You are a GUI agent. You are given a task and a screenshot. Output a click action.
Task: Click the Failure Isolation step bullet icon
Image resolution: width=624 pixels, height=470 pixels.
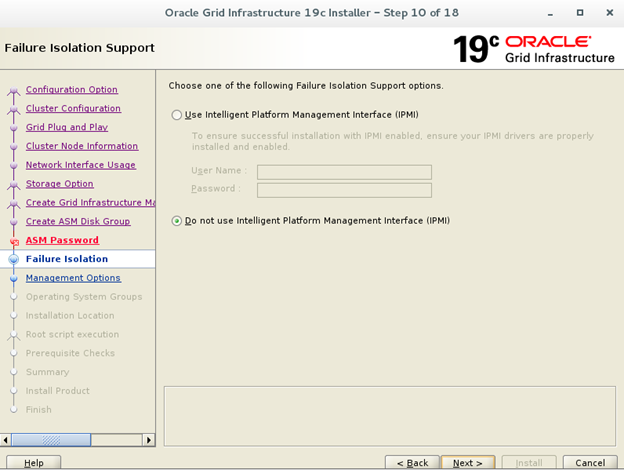pos(14,259)
